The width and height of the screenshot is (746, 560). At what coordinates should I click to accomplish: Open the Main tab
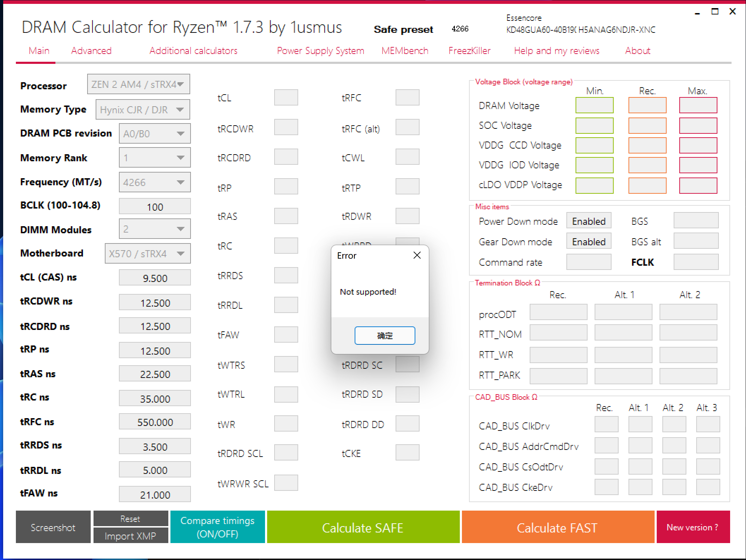tap(39, 51)
